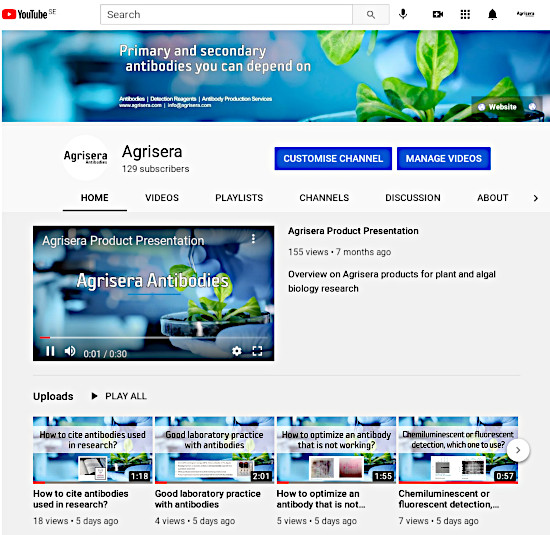Open the Uploads section heading
Viewport: 550px width, 535px height.
pos(53,396)
